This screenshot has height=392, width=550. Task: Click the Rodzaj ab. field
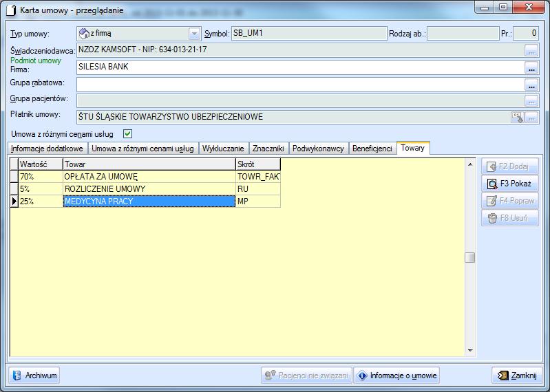[463, 34]
